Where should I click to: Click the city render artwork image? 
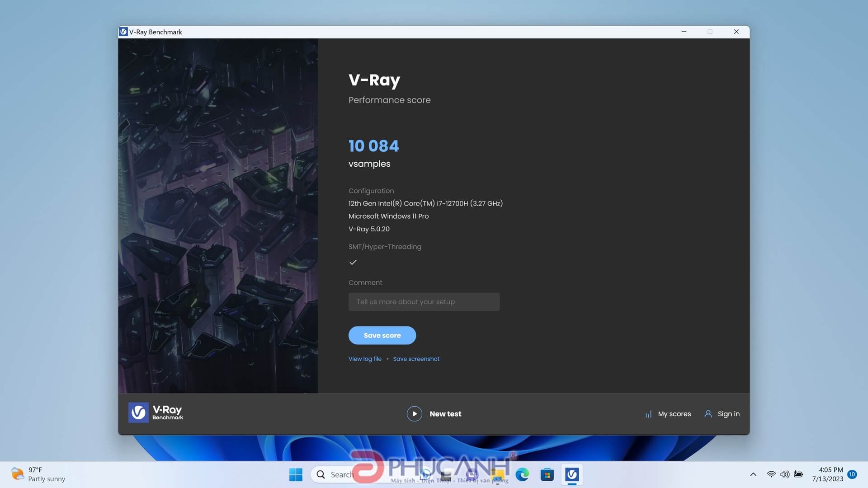click(x=218, y=216)
